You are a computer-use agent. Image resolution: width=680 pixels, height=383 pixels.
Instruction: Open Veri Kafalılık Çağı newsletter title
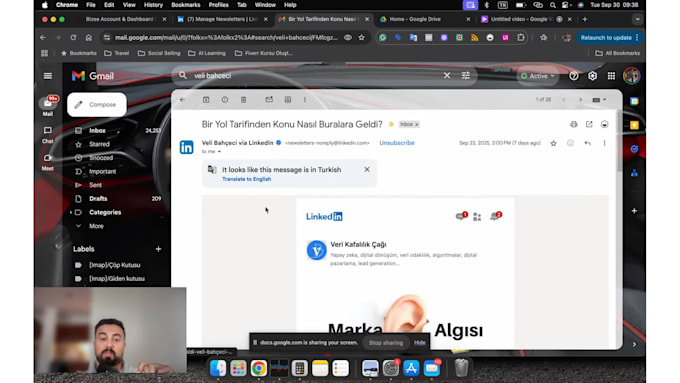click(358, 245)
